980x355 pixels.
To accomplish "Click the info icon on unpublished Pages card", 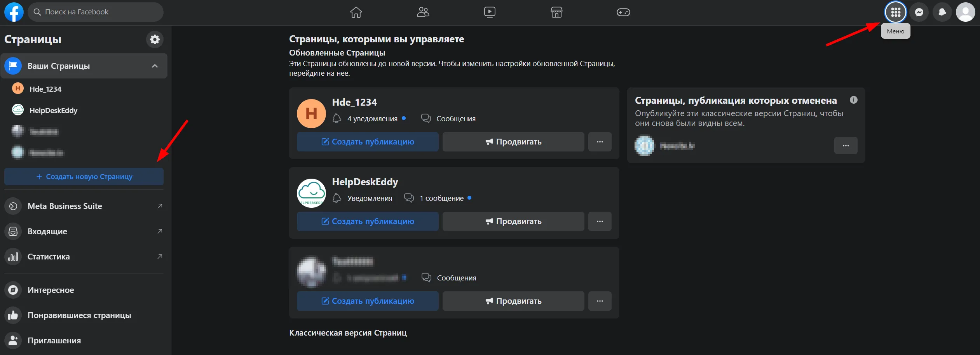I will 854,100.
